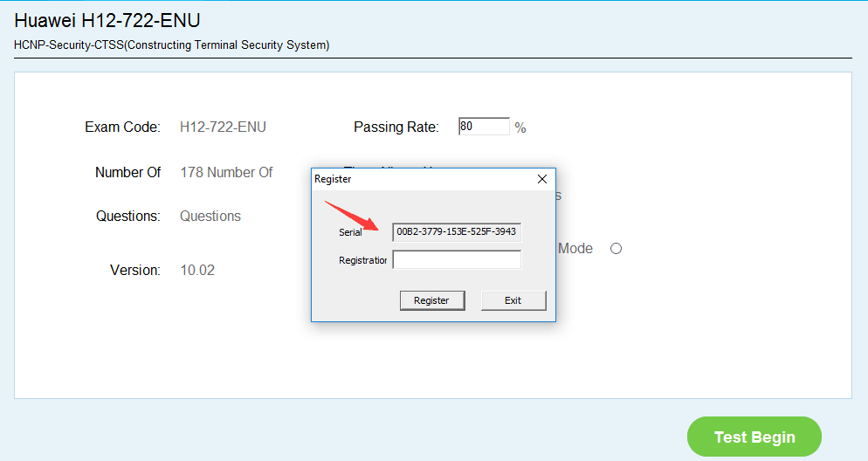The image size is (868, 461).
Task: Click the Exam Code label
Action: click(x=122, y=127)
